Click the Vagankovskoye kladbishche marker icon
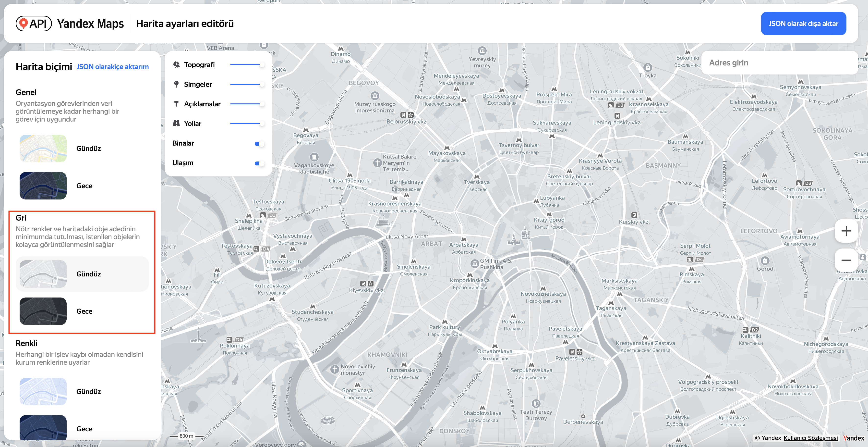The image size is (868, 447). tap(314, 157)
